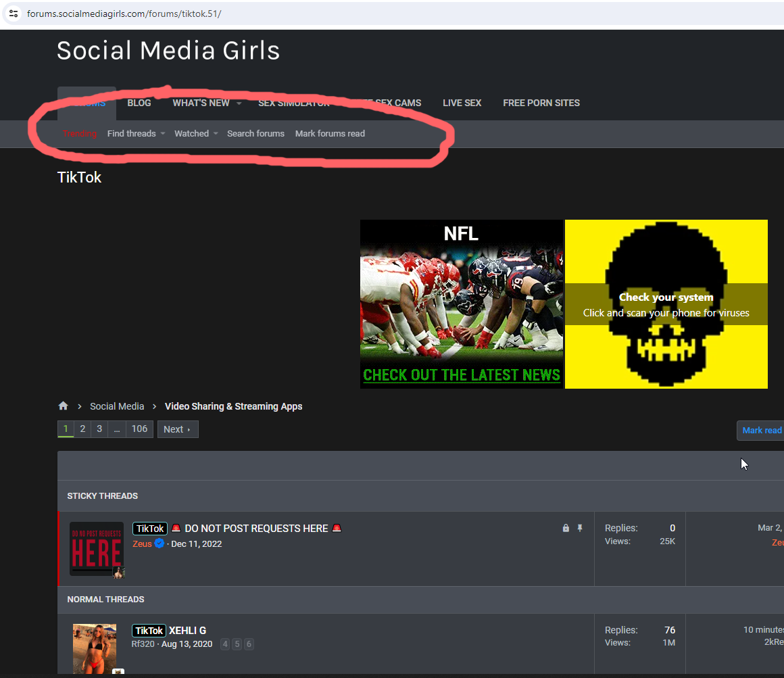
Task: Jump to page 106 in pagination
Action: (x=139, y=429)
